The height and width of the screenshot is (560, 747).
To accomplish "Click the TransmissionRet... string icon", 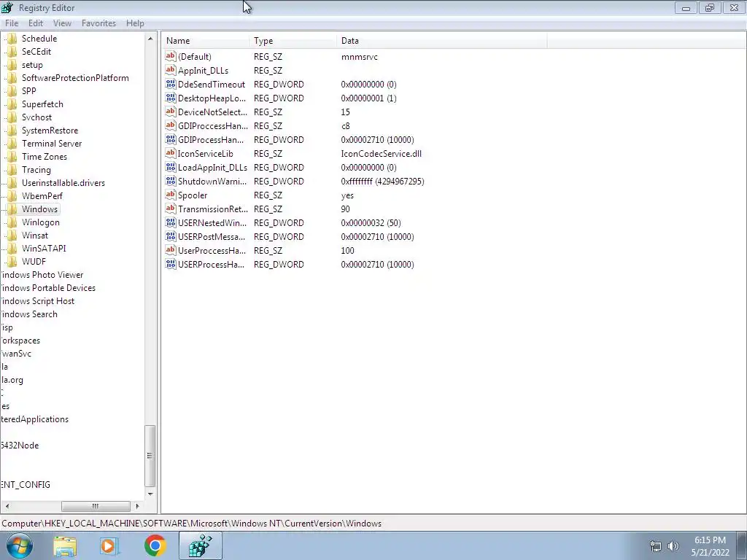I will (x=171, y=209).
